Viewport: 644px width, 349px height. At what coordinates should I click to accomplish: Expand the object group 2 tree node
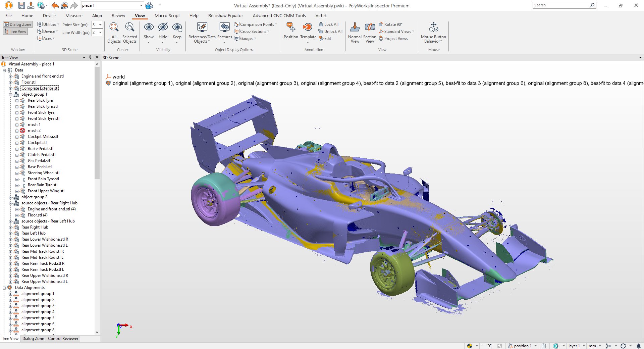[x=11, y=197]
